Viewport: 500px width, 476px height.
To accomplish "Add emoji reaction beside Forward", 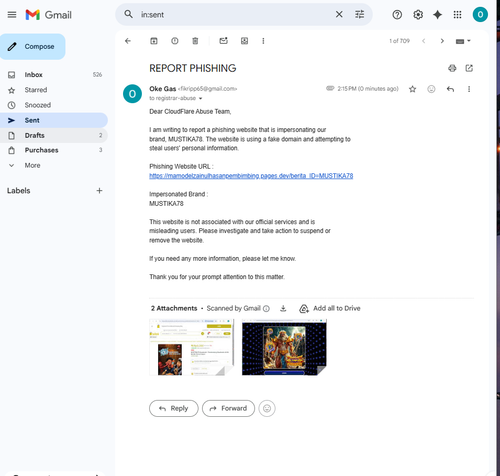I will point(267,408).
